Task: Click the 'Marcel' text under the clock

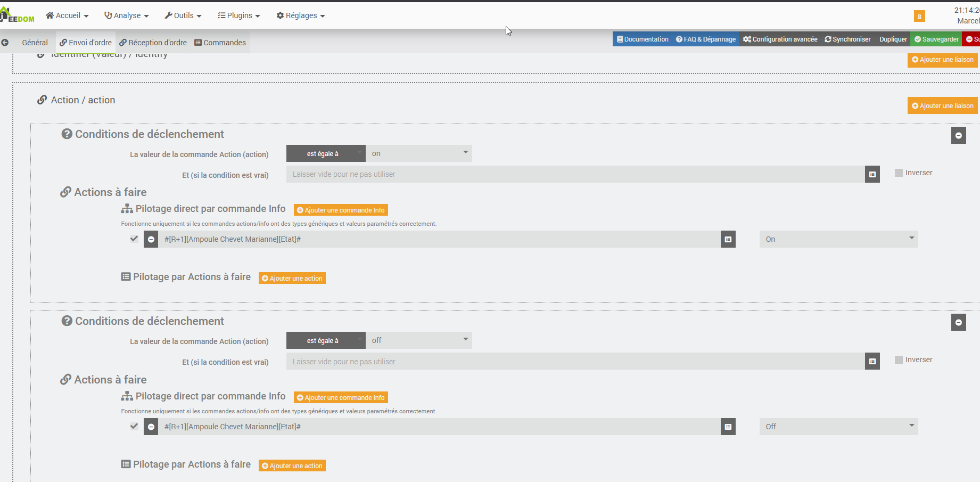Action: tap(968, 21)
